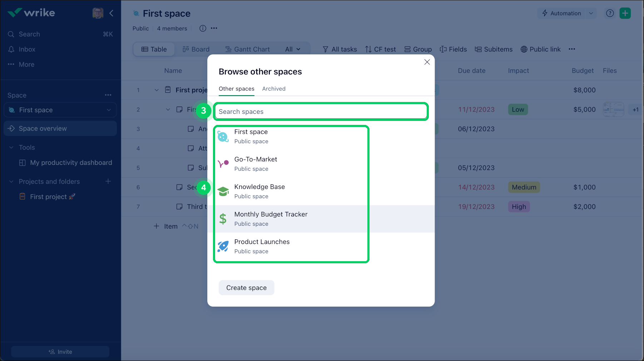Open My productivity dashboard icon
644x361 pixels.
click(x=23, y=162)
